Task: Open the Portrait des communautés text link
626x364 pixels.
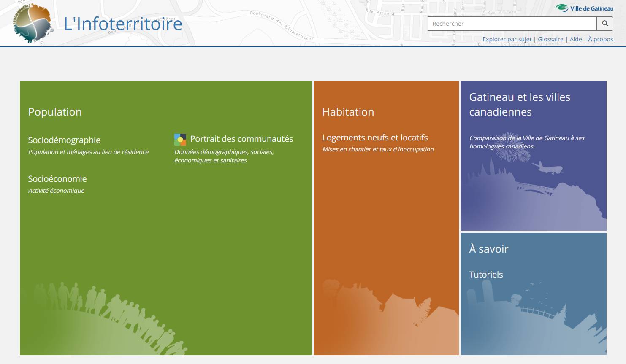Action: click(241, 139)
